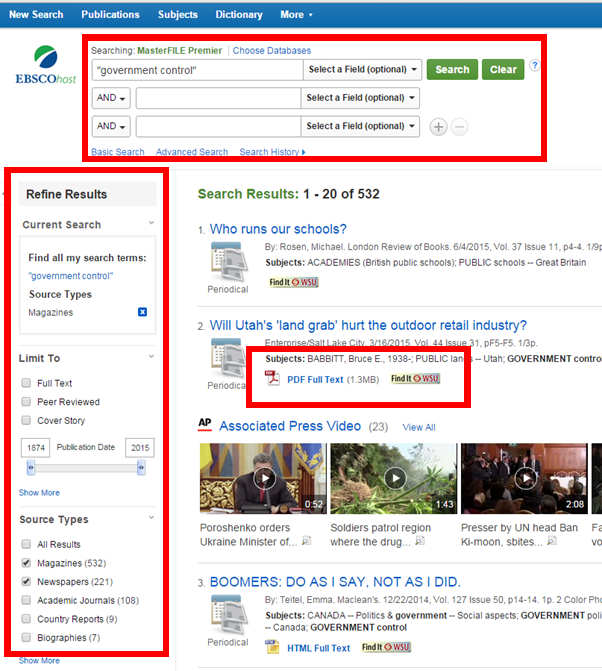
Task: Click Show More under Limit To
Action: pos(39,493)
